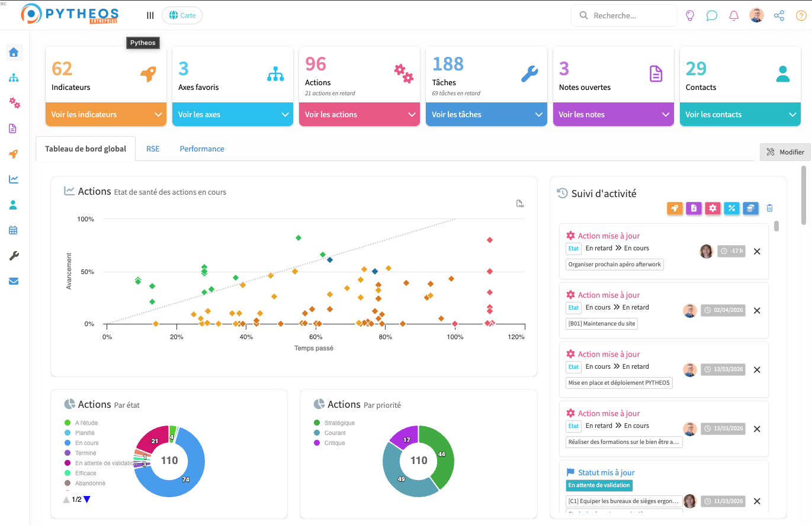The image size is (812, 525).
Task: Toggle the orange rocket activity filter
Action: click(x=675, y=208)
